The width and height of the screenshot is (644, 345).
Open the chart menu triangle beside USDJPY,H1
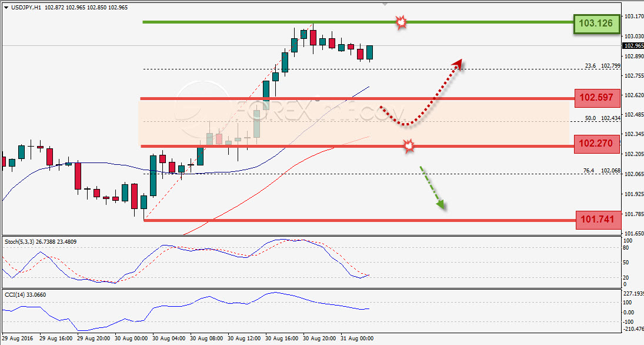(x=6, y=8)
